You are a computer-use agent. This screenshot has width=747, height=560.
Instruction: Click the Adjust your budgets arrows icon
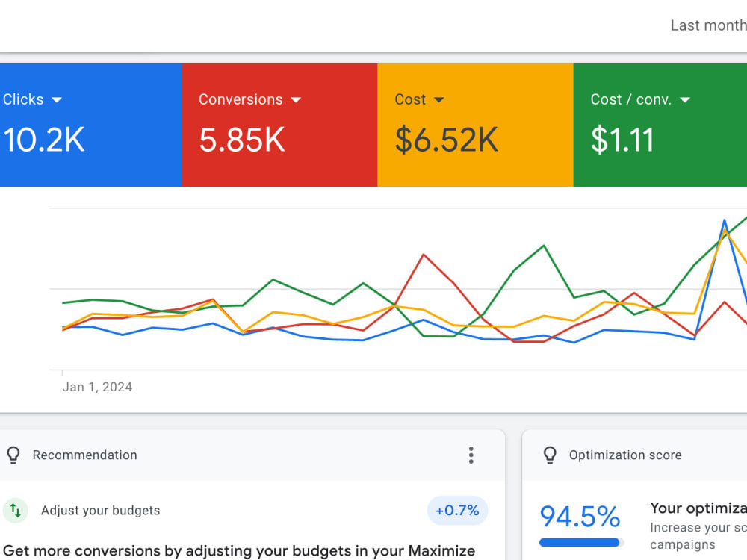(15, 511)
